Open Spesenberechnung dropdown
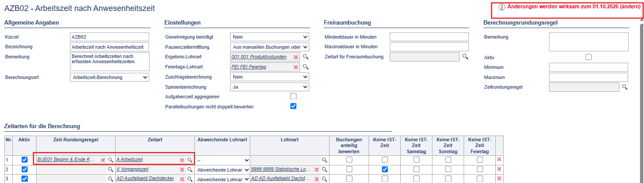The image size is (644, 183). tap(270, 87)
